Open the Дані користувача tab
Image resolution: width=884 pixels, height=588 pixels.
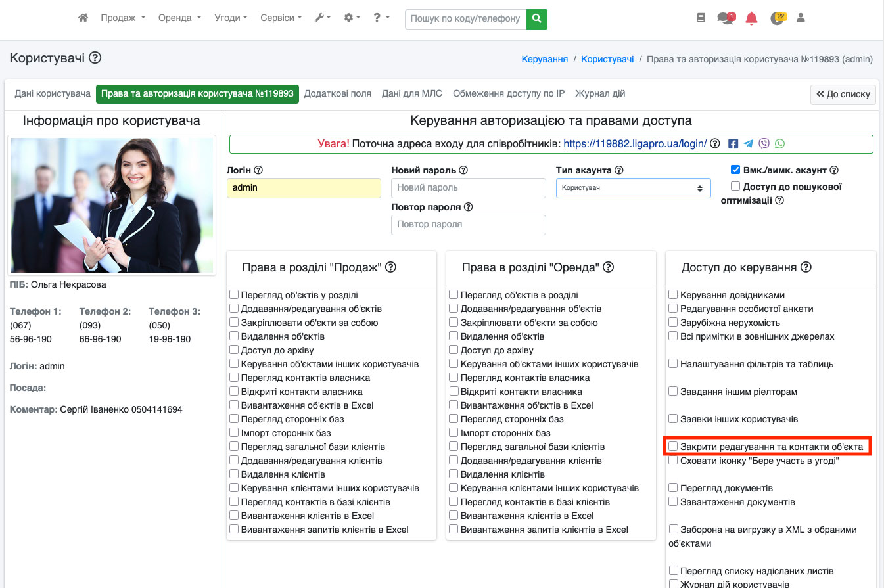[x=53, y=94]
